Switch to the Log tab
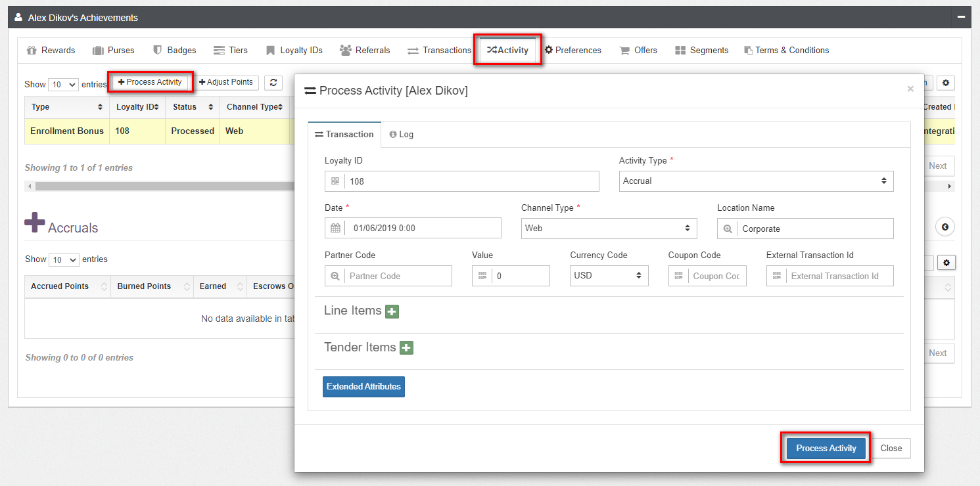This screenshot has width=980, height=486. (402, 135)
